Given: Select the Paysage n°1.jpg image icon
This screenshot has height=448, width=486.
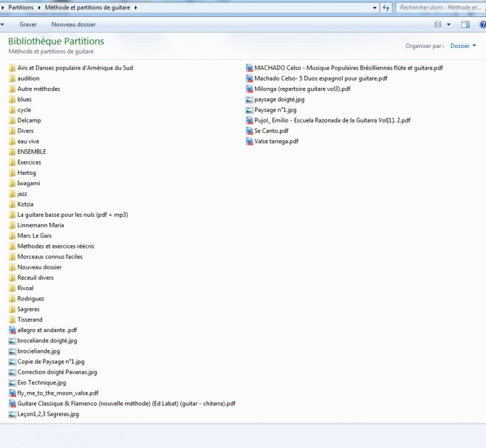Looking at the screenshot, I should coord(249,110).
